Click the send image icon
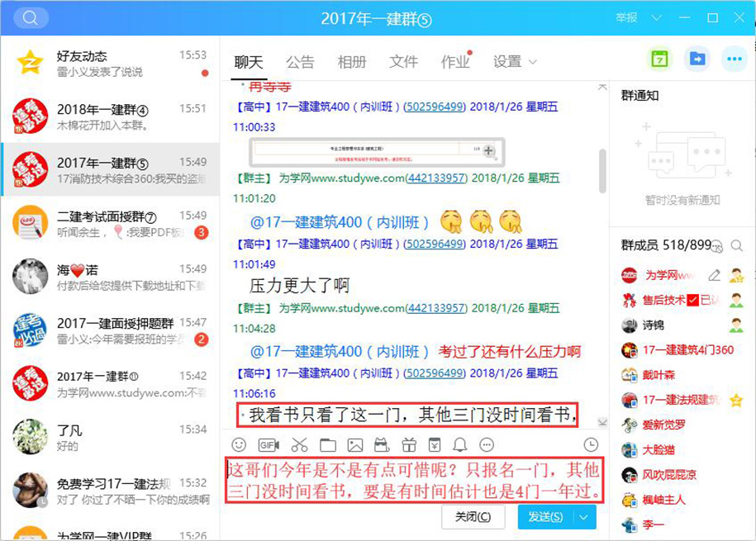The image size is (756, 541). [355, 445]
